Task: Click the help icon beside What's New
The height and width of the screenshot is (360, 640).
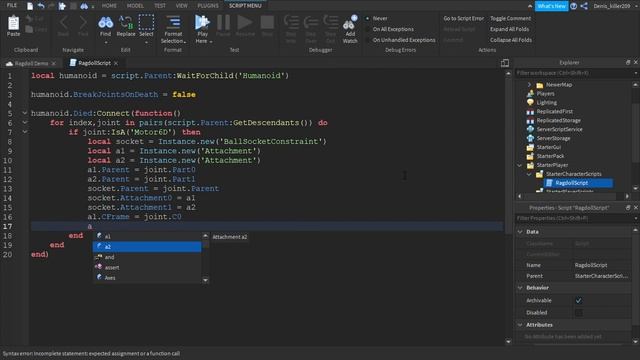Action: pos(573,6)
